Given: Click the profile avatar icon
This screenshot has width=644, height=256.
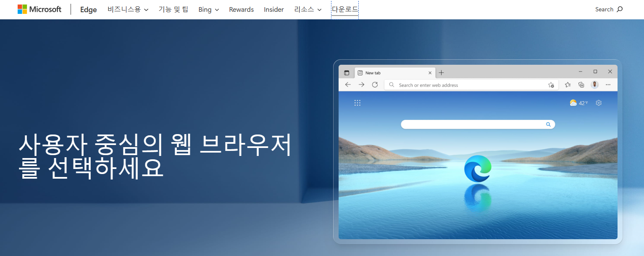Looking at the screenshot, I should (594, 84).
